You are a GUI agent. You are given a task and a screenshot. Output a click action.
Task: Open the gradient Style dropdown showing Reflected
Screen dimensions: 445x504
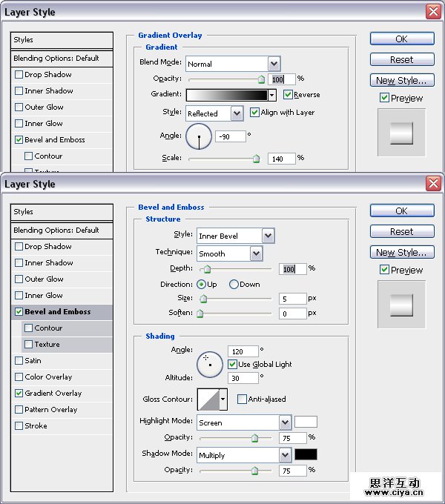(214, 113)
